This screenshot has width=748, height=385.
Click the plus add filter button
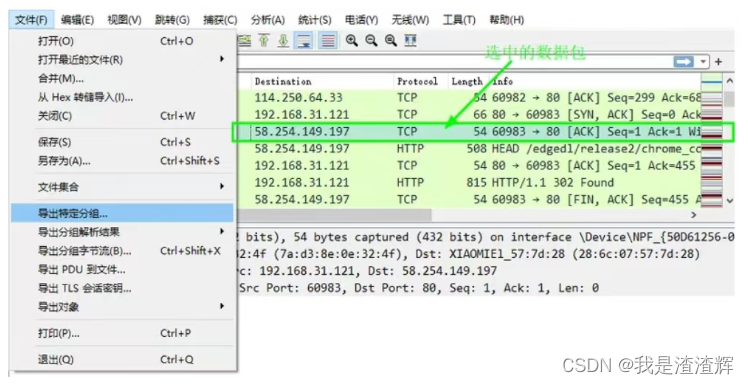(718, 62)
